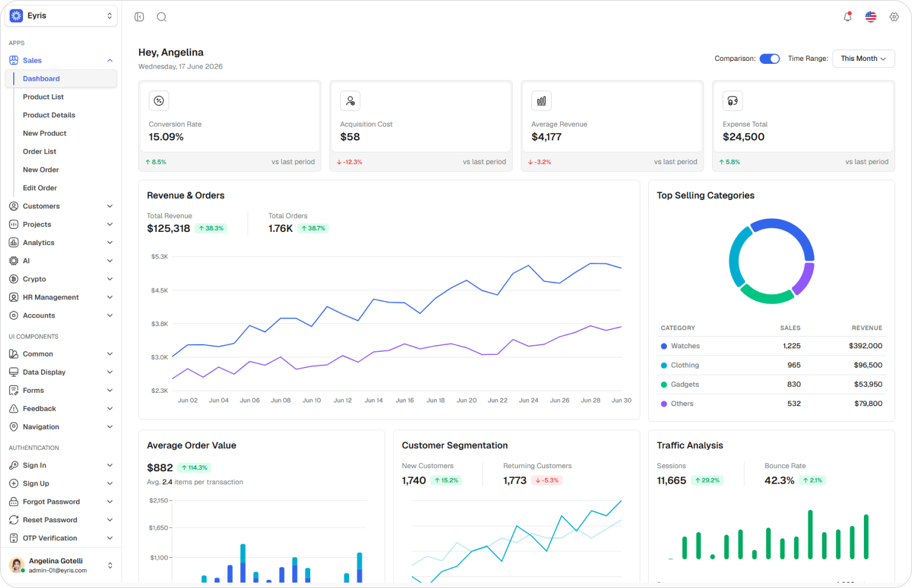The image size is (912, 588).
Task: Expand the HR Management section
Action: [61, 297]
